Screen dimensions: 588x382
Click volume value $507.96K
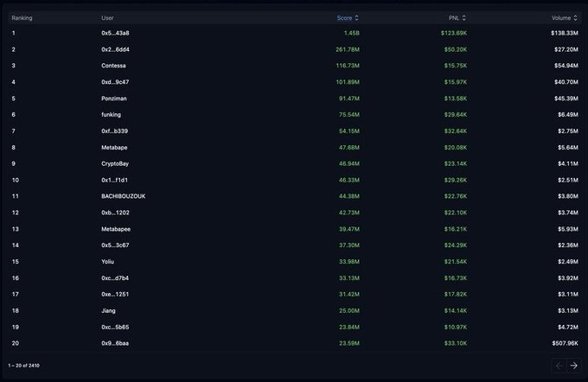pyautogui.click(x=565, y=343)
